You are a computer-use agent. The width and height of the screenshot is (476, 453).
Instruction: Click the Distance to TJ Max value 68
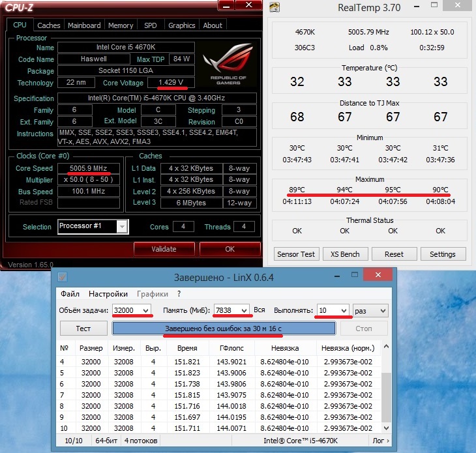point(297,117)
